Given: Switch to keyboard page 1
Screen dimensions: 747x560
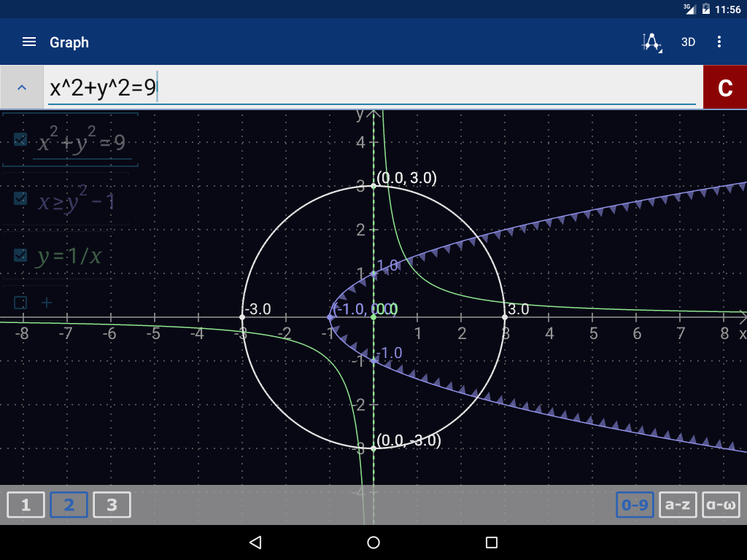Looking at the screenshot, I should 26,505.
